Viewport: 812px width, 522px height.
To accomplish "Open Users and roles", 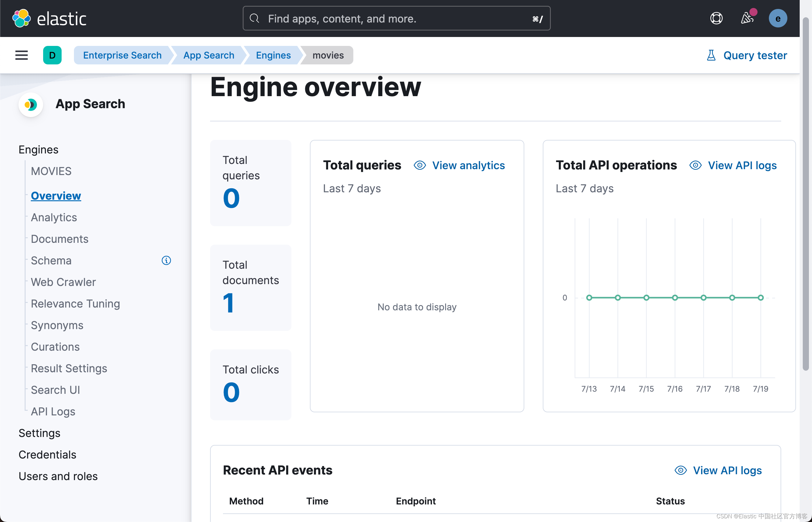I will point(58,476).
